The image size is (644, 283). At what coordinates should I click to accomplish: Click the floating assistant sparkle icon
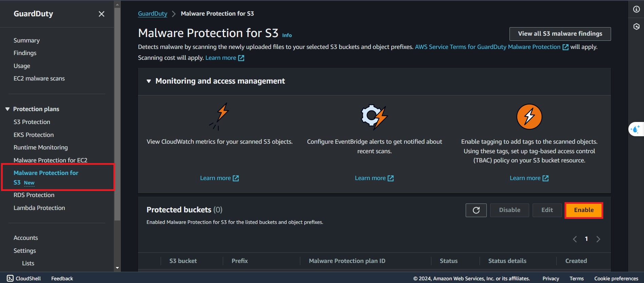click(x=635, y=129)
